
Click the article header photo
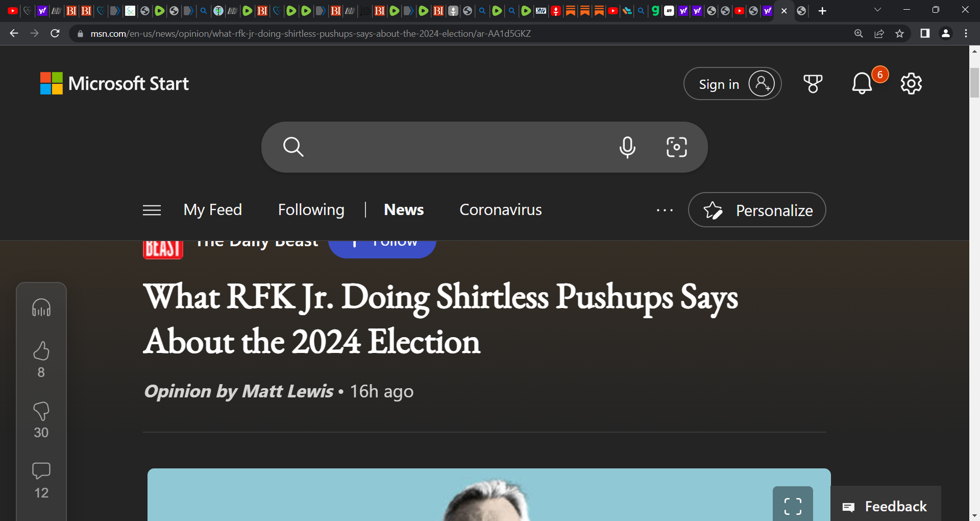pyautogui.click(x=489, y=495)
